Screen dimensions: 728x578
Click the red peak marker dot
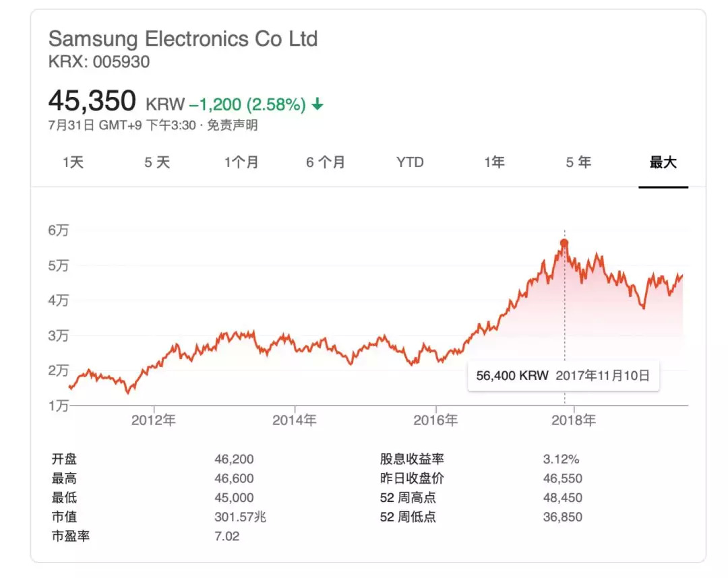pyautogui.click(x=564, y=243)
